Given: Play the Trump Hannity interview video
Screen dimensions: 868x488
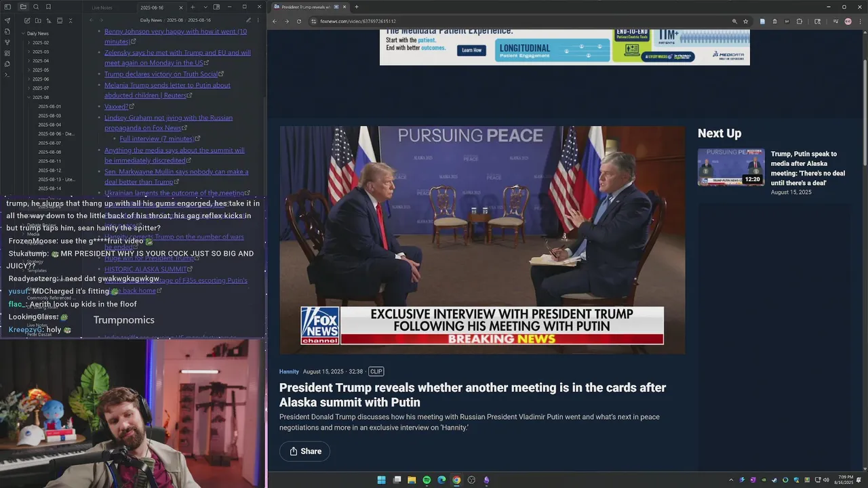Looking at the screenshot, I should (x=482, y=240).
